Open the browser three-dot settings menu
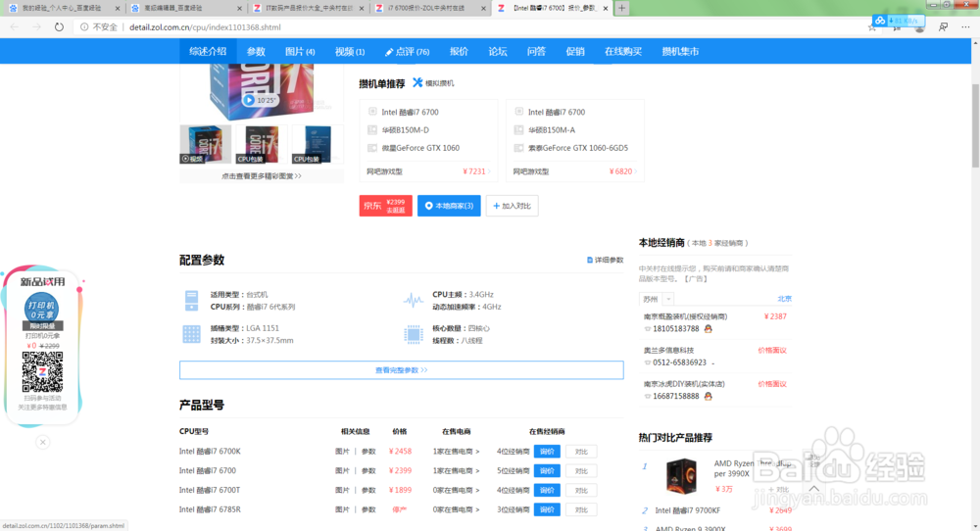This screenshot has height=531, width=980. [x=965, y=26]
